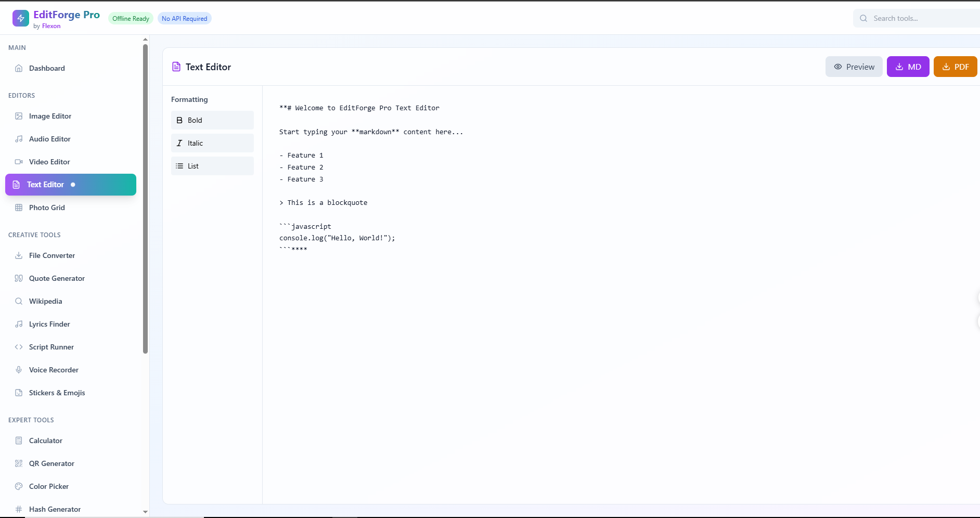The height and width of the screenshot is (518, 980).
Task: Click the Lyrics Finder music icon
Action: pyautogui.click(x=19, y=324)
